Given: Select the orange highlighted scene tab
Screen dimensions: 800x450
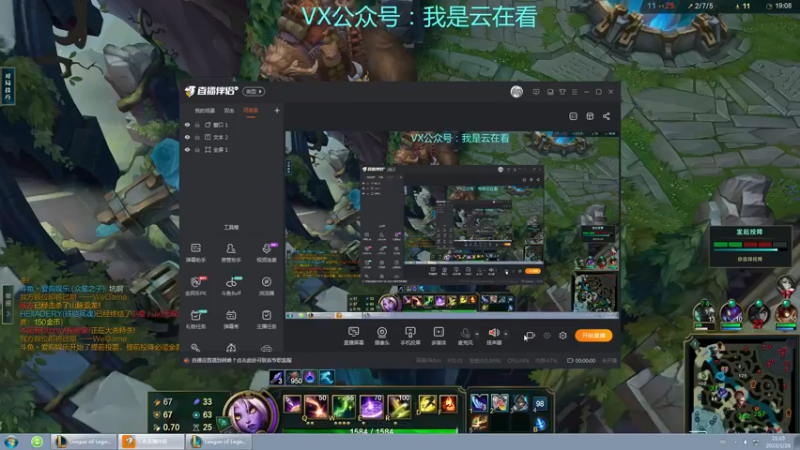Looking at the screenshot, I should point(251,110).
